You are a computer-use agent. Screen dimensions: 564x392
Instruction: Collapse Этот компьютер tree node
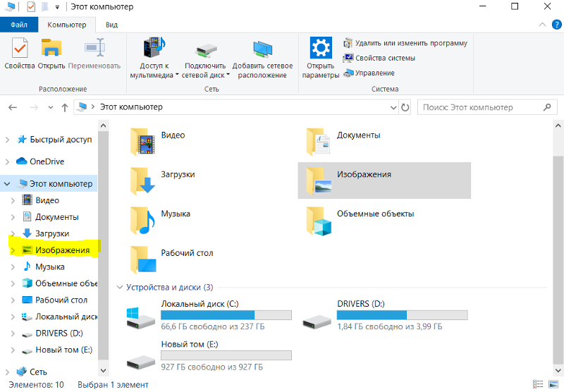coord(7,184)
